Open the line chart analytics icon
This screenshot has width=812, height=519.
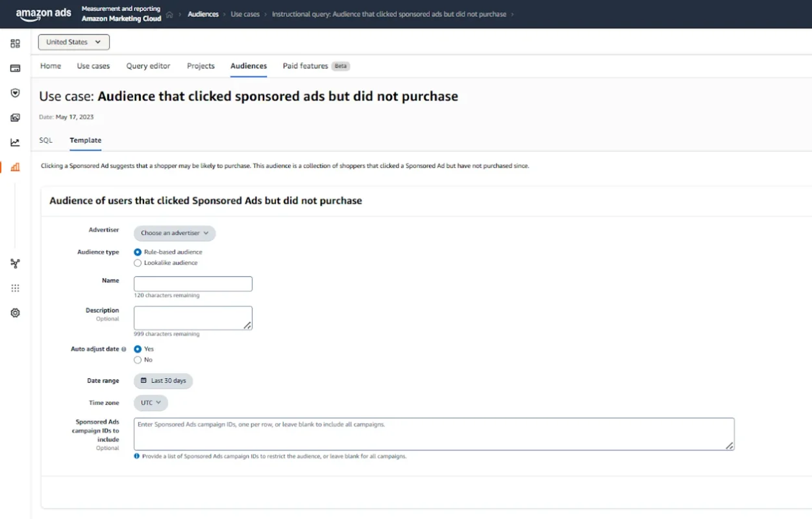pos(15,142)
